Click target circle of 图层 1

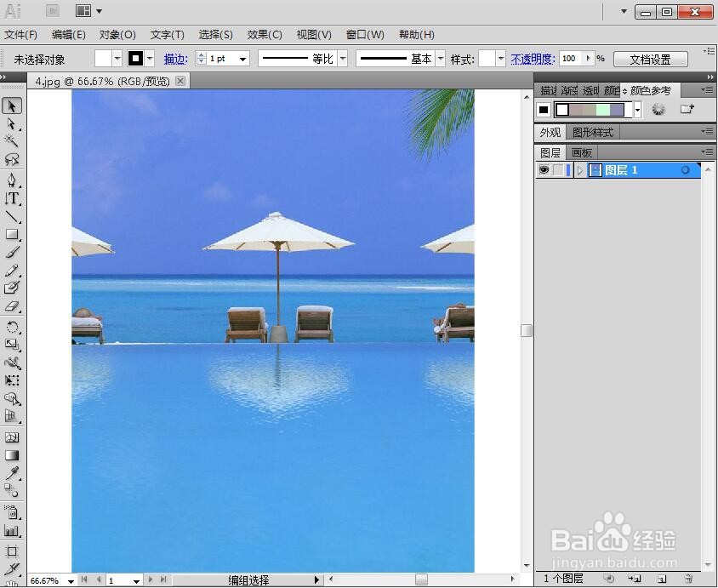685,170
